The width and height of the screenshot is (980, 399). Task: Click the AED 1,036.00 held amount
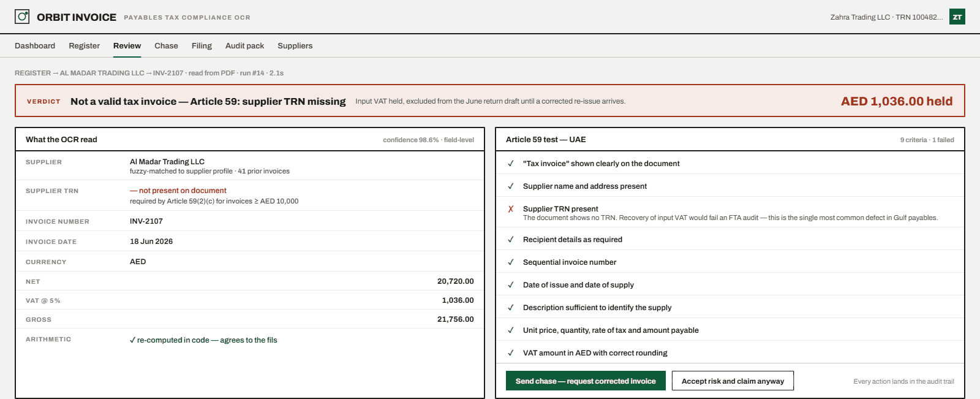pos(897,101)
